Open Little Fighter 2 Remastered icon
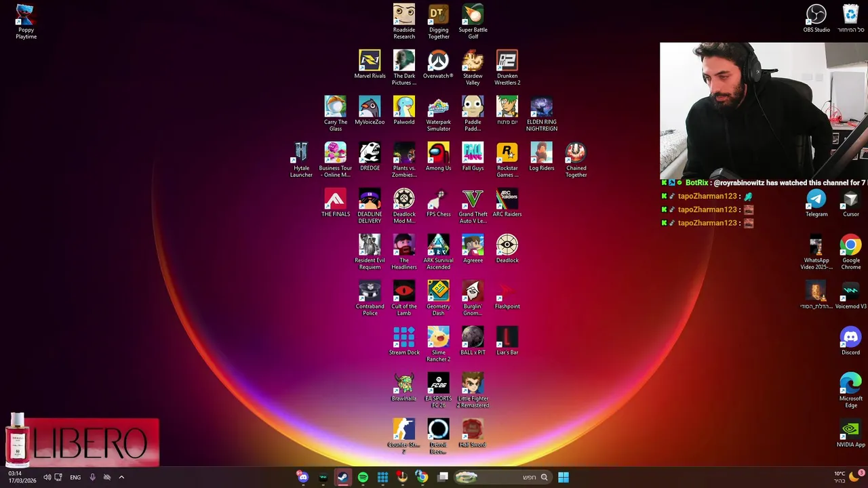The height and width of the screenshot is (488, 868). [473, 390]
